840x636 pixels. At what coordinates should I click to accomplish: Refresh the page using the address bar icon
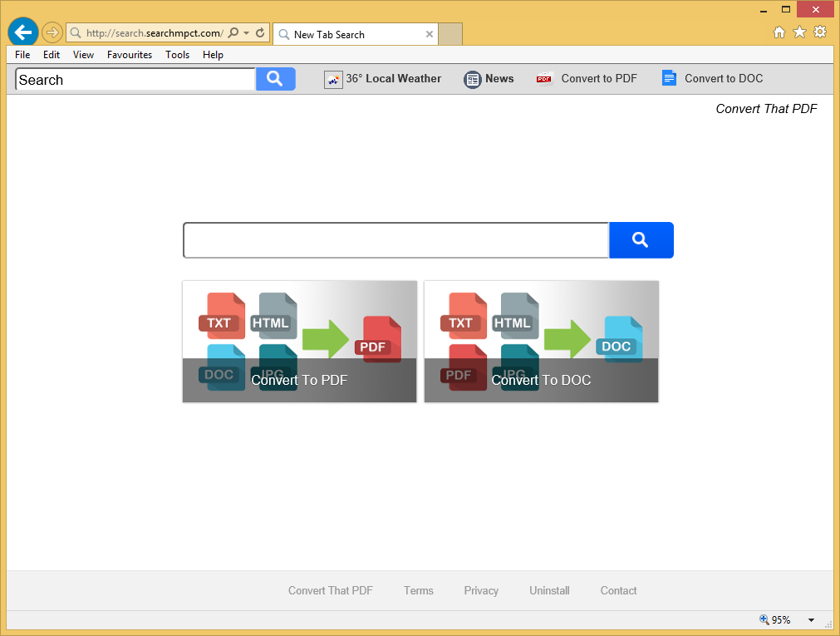260,33
